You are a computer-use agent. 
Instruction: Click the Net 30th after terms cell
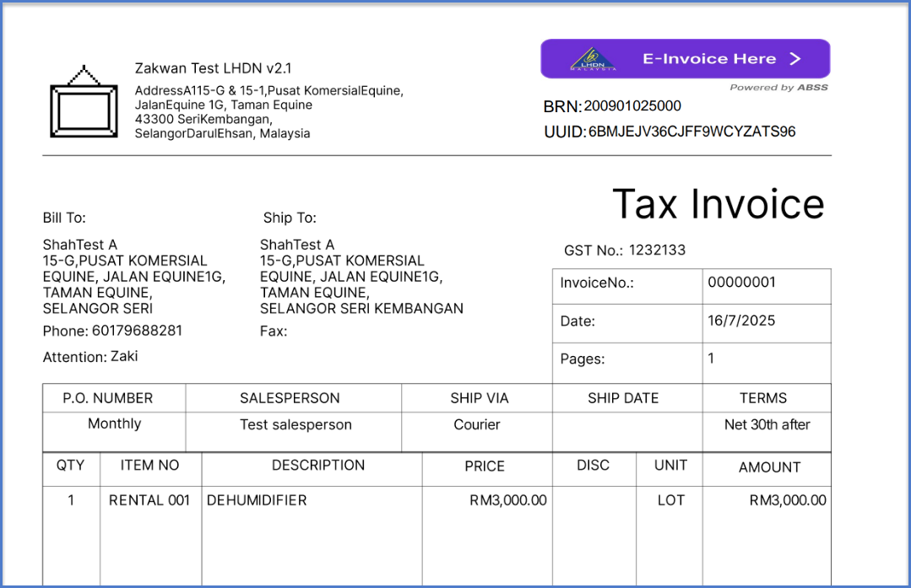(x=767, y=425)
